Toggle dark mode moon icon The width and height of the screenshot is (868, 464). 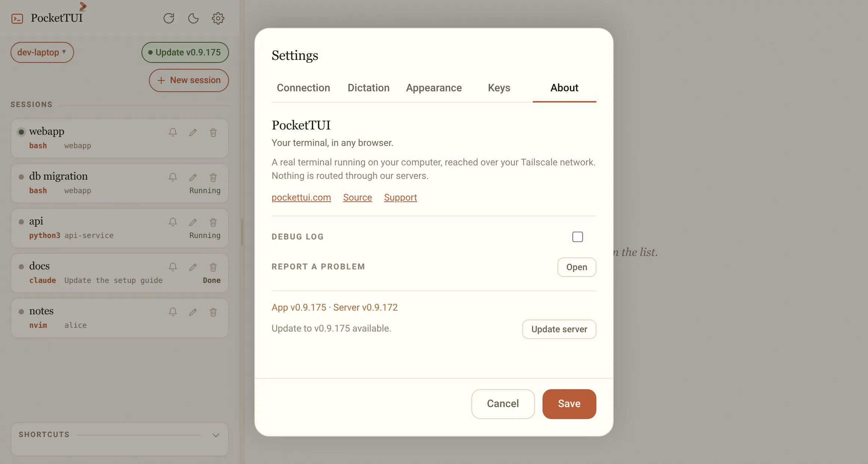[193, 18]
